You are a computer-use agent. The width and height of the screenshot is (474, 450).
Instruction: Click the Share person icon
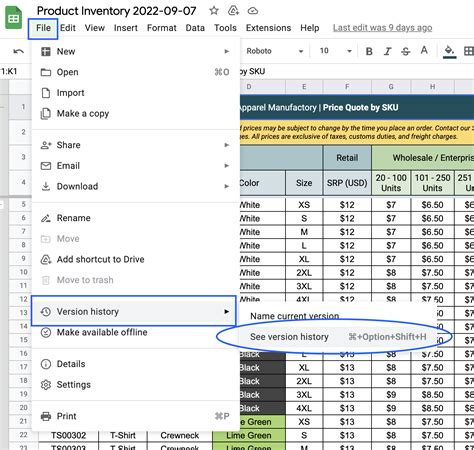point(46,145)
